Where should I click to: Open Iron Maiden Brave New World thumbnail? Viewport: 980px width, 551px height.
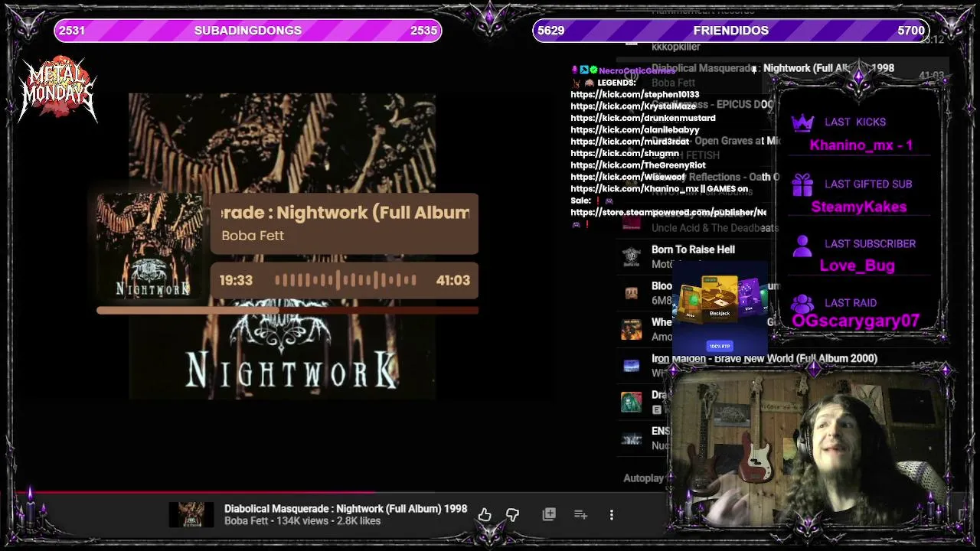[631, 366]
